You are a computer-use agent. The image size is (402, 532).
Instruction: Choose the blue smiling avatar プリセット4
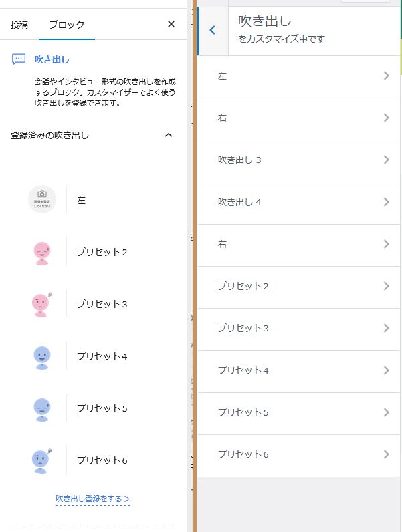pos(42,356)
